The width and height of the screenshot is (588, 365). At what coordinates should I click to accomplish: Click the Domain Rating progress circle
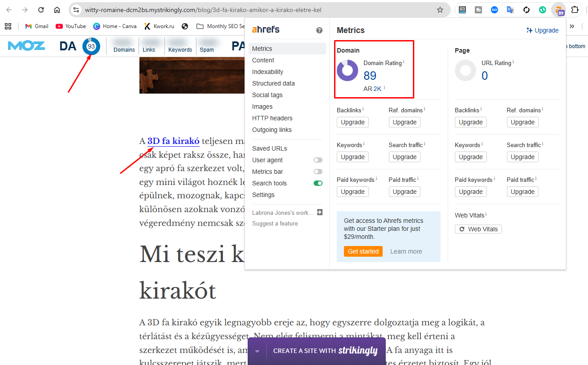coord(347,70)
